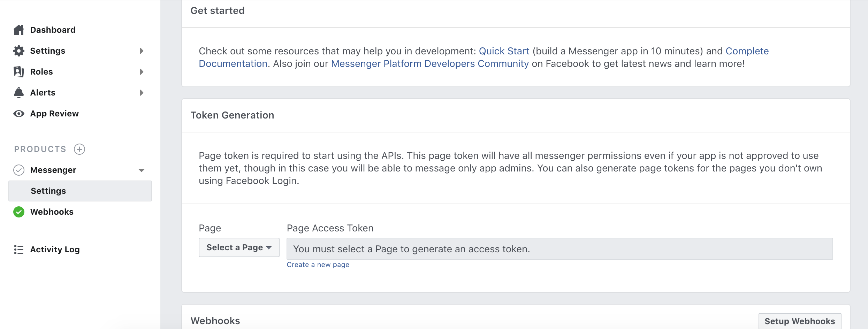Collapse the Messenger product arrow
868x329 pixels.
142,170
